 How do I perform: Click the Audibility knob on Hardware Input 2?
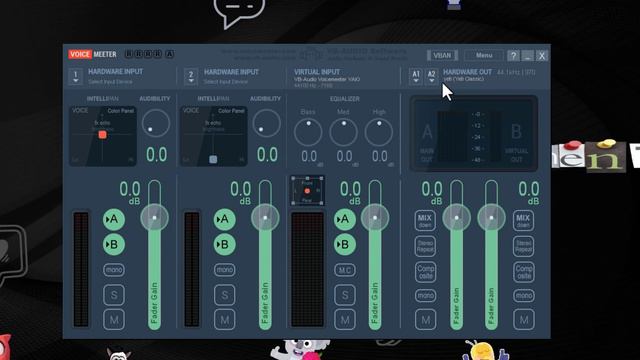click(x=267, y=123)
